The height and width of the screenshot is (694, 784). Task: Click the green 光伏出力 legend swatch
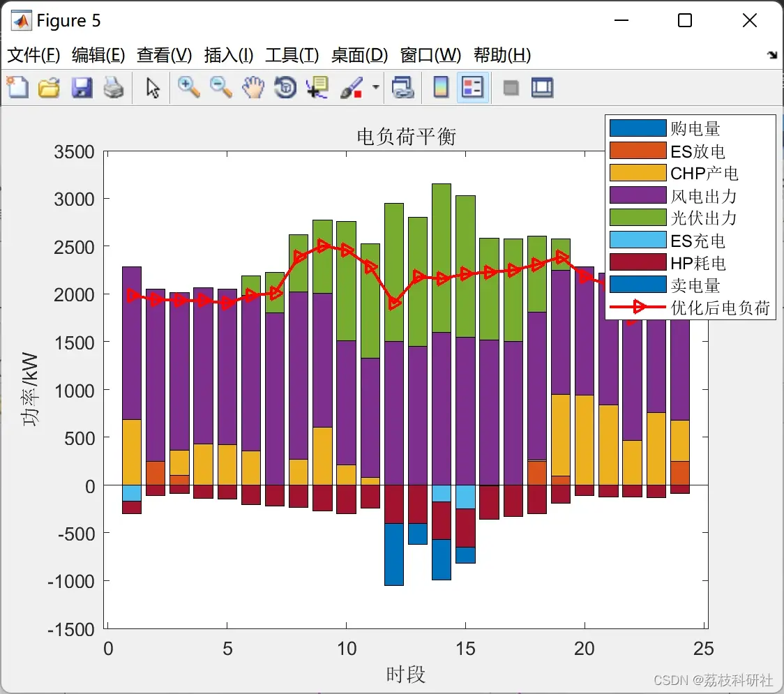(x=638, y=218)
